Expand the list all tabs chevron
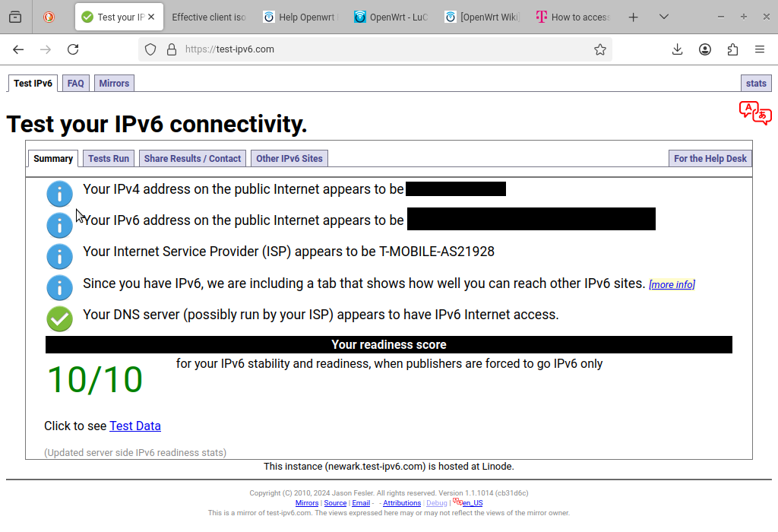778x532 pixels. tap(664, 17)
